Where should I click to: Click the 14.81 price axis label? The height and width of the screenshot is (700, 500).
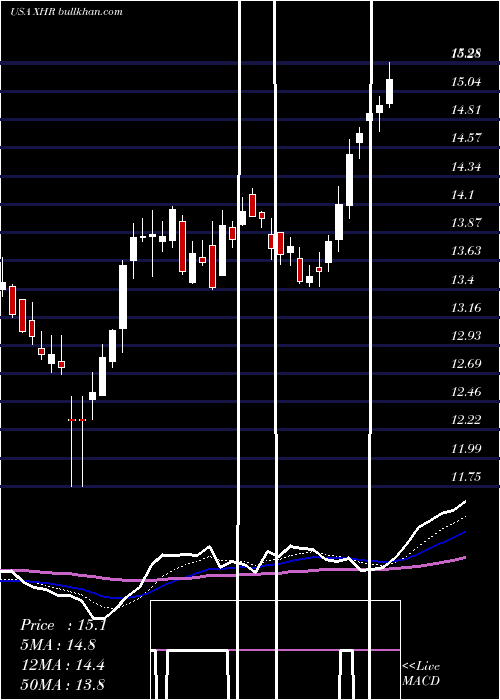point(466,110)
